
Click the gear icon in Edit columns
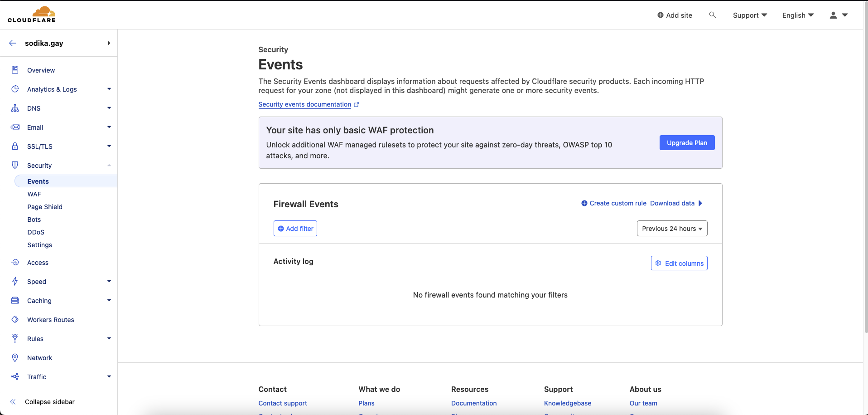point(658,263)
